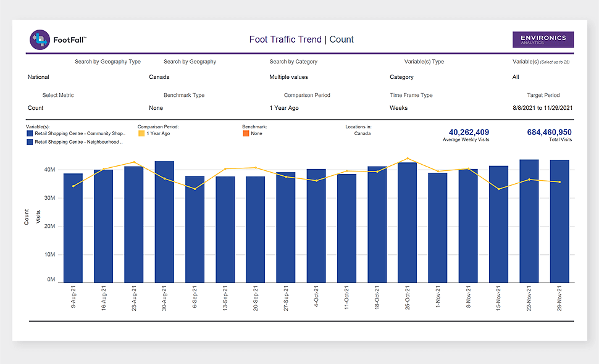Click the Community Shopping Centre legend swatch
The height and width of the screenshot is (364, 599).
(x=30, y=133)
